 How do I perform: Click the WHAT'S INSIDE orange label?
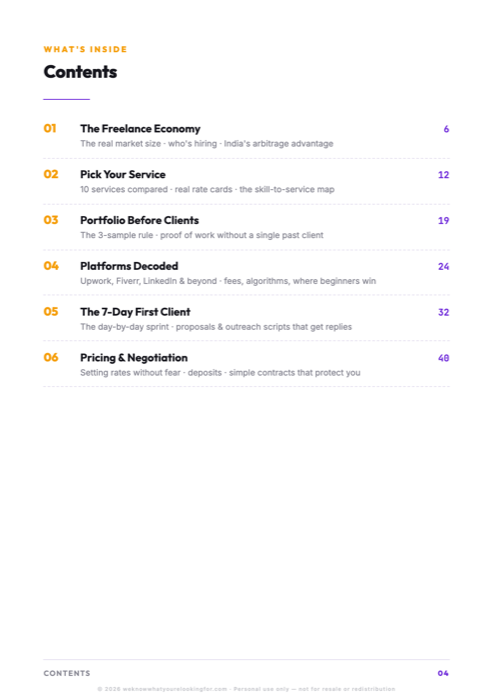pyautogui.click(x=85, y=49)
